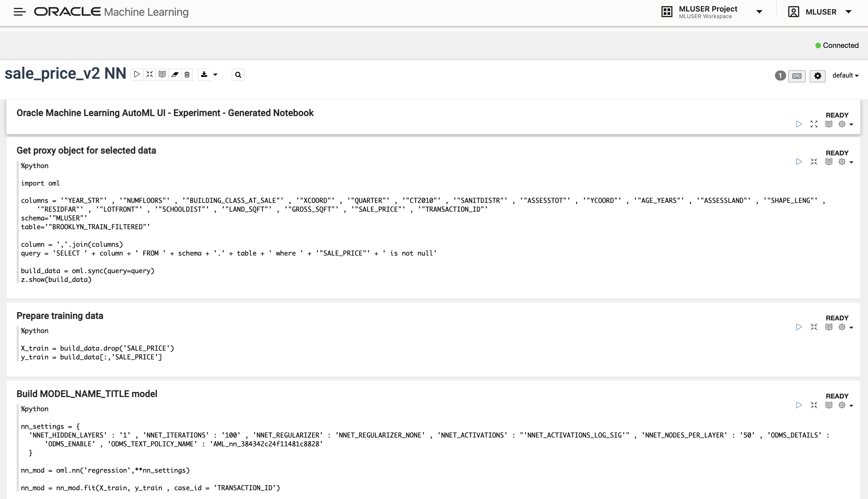This screenshot has width=868, height=499.
Task: Hide all code with toolbar collapse icon
Action: click(x=149, y=74)
